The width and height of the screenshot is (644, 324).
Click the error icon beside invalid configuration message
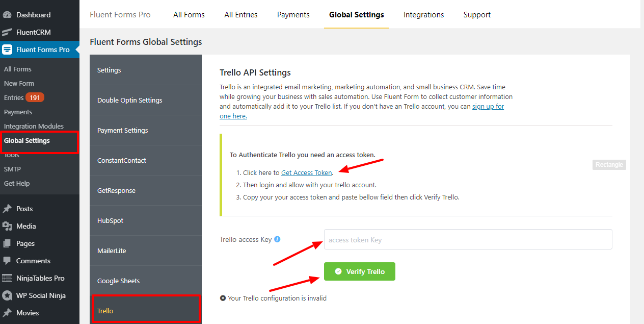point(223,298)
